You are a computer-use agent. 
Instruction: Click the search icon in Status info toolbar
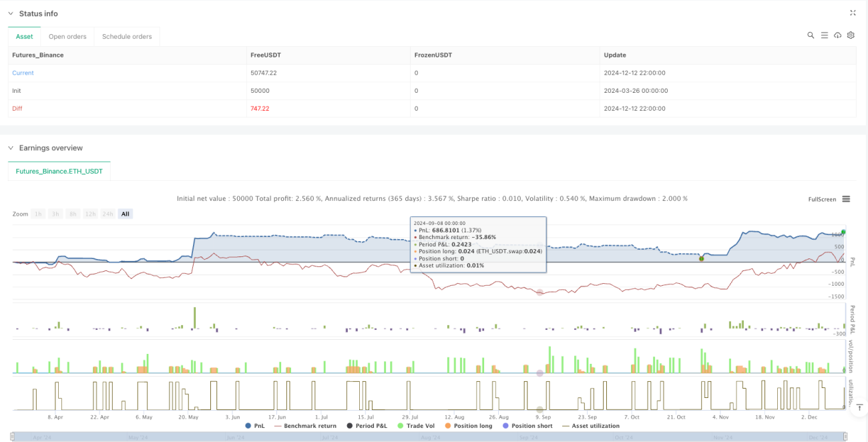[811, 35]
